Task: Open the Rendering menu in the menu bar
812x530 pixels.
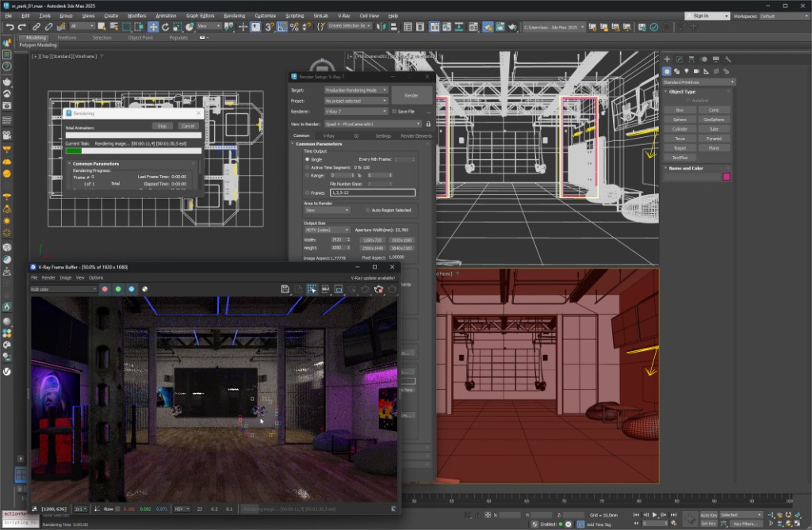Action: click(x=235, y=14)
